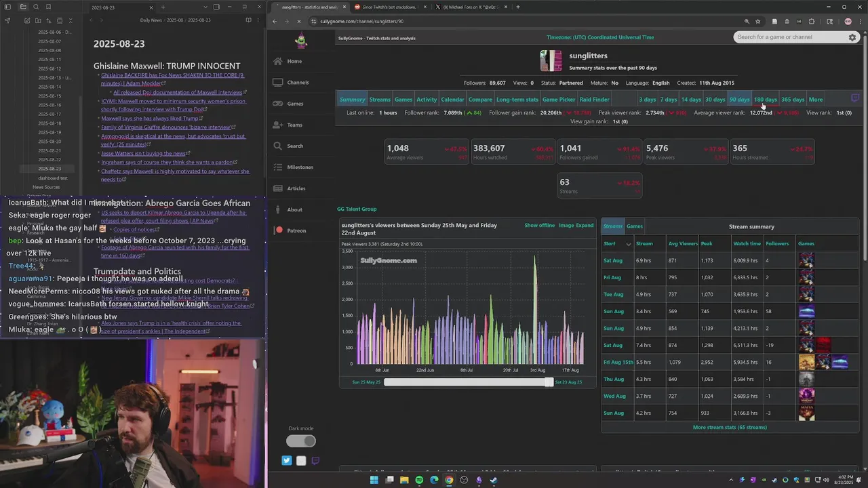The width and height of the screenshot is (868, 488).
Task: Click chart date range slider bar
Action: (x=468, y=382)
